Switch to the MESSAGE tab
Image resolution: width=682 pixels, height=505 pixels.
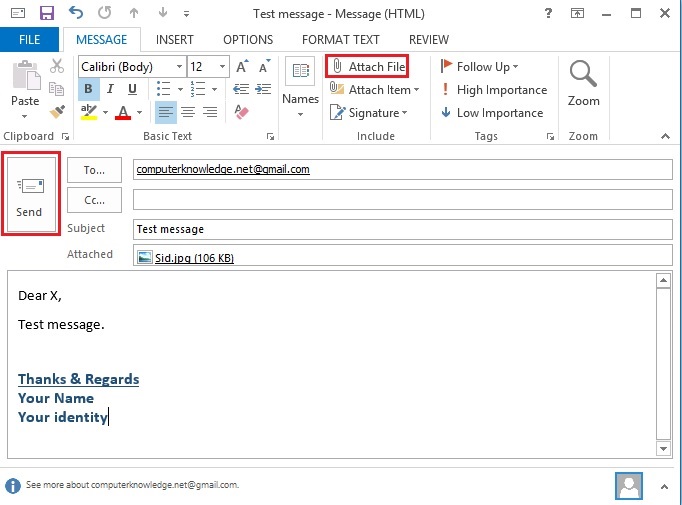[101, 40]
